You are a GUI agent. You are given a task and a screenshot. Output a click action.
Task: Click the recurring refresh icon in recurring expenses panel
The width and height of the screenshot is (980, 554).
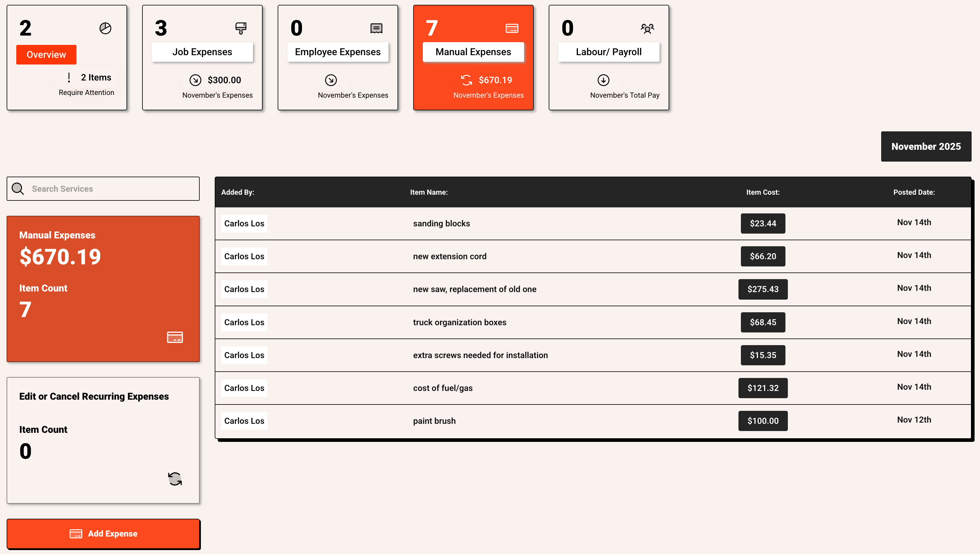coord(175,479)
